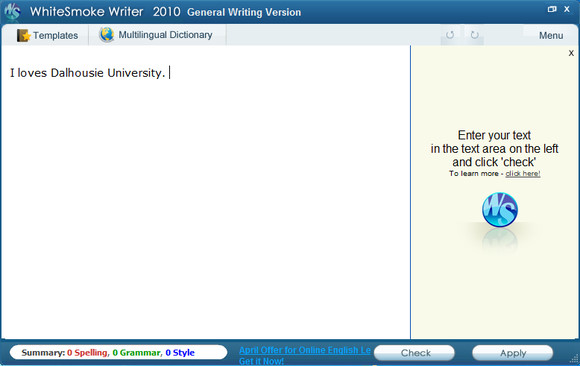This screenshot has height=366, width=580.
Task: Follow the 'click here!' learn more link
Action: [x=523, y=174]
